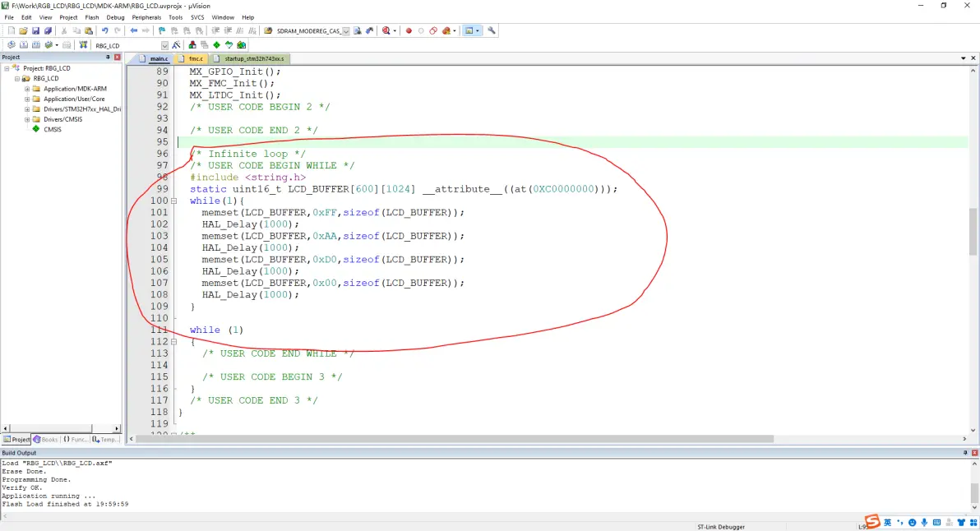
Task: Expand the Application/MDK-ARM folder
Action: (27, 89)
